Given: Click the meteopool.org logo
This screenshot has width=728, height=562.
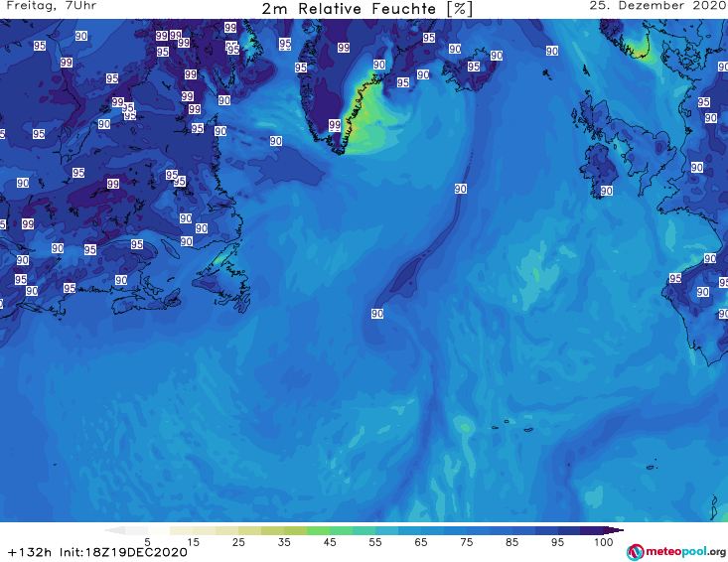Looking at the screenshot, I should pos(676,552).
